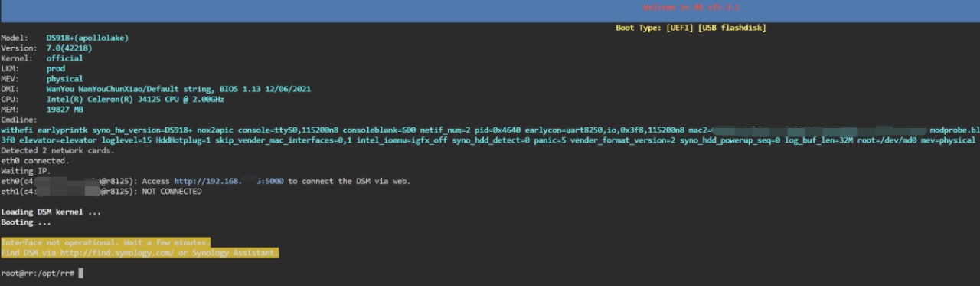Open the http://192.168 DSM web link
This screenshot has width=980, height=286.
pyautogui.click(x=228, y=182)
